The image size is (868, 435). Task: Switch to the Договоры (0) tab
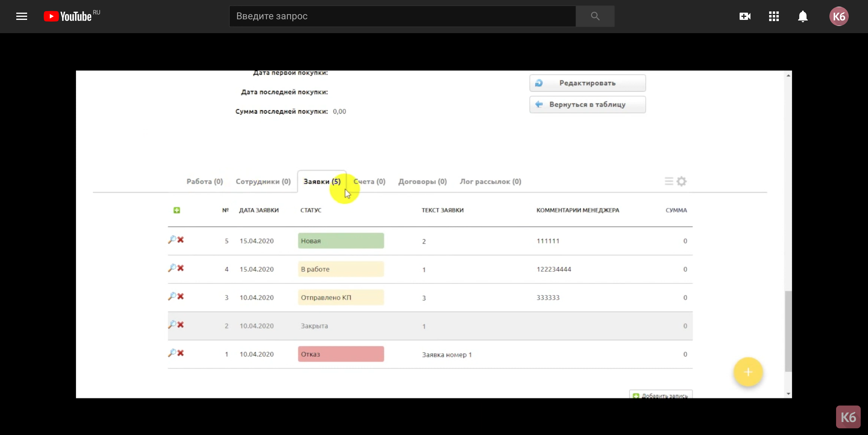422,181
